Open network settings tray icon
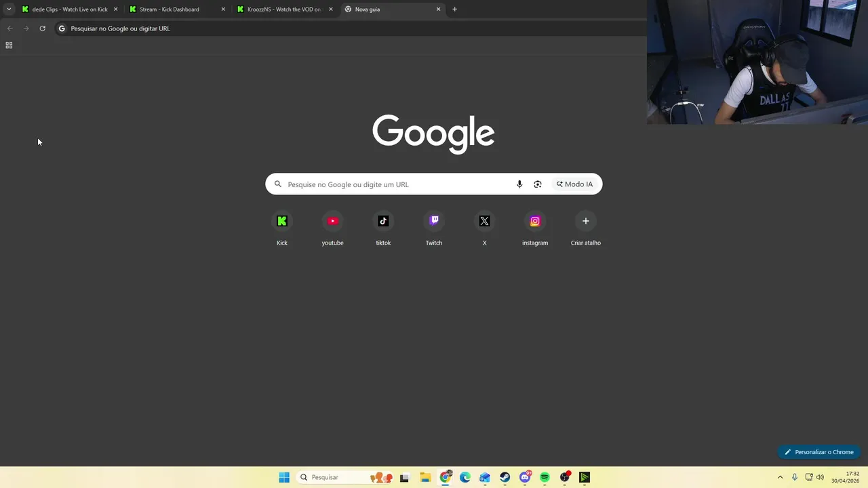This screenshot has height=488, width=868. pyautogui.click(x=809, y=477)
